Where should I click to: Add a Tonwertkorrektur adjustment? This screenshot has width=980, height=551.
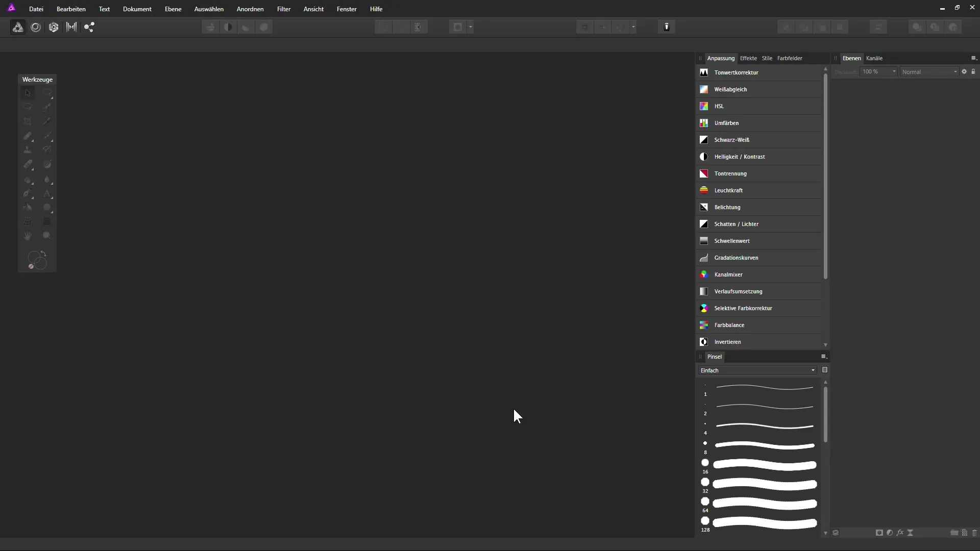coord(758,72)
